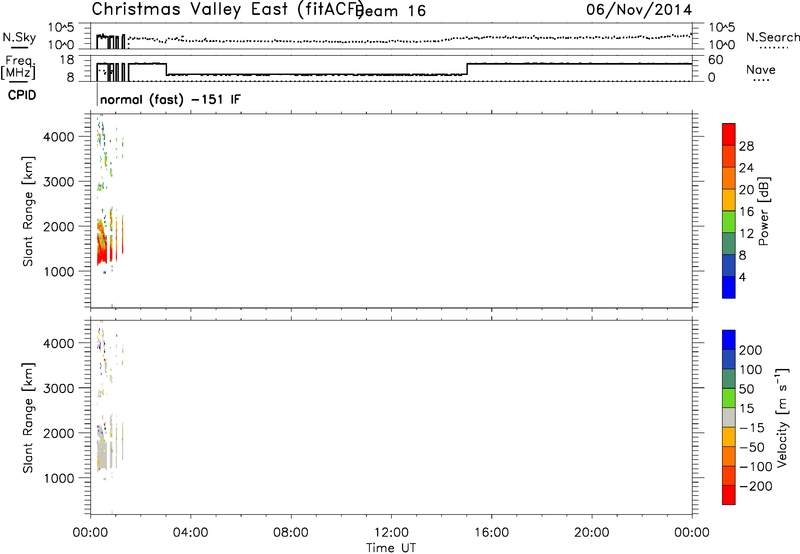Viewport: 800px width, 554px height.
Task: Click the Slant Range [km] label of power panel
Action: click(28, 211)
